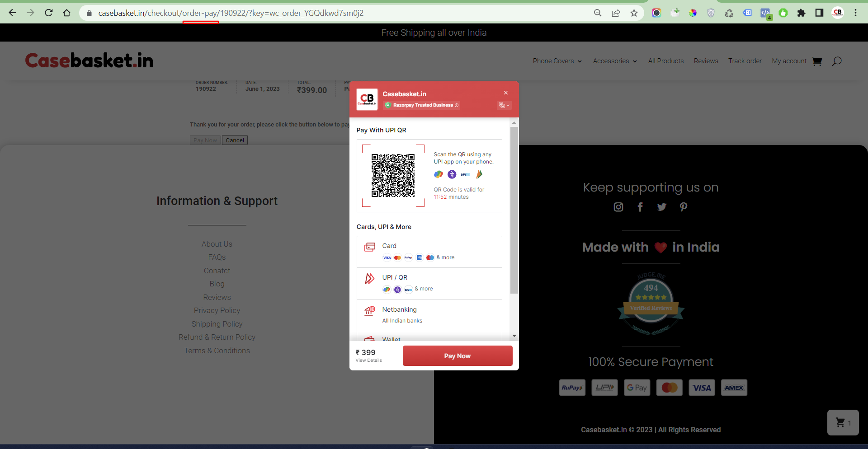
Task: Open Refund & Return Policy link
Action: coord(217,337)
